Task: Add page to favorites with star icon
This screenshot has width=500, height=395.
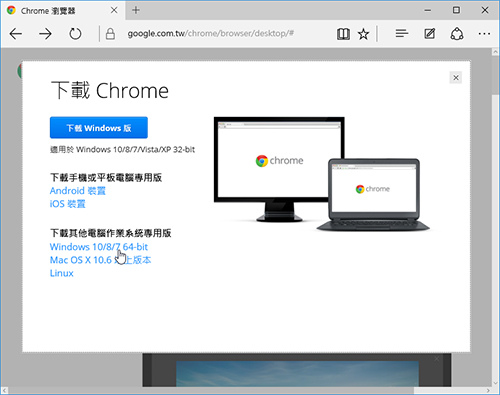Action: click(x=363, y=34)
